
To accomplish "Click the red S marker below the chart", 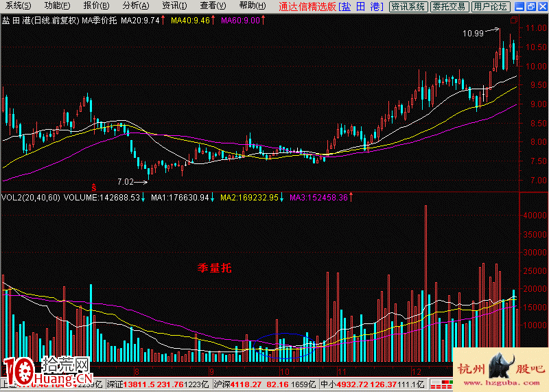I will coord(94,187).
